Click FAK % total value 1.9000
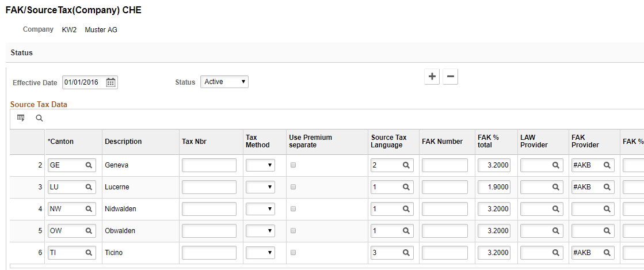This screenshot has height=270, width=644. (494, 187)
